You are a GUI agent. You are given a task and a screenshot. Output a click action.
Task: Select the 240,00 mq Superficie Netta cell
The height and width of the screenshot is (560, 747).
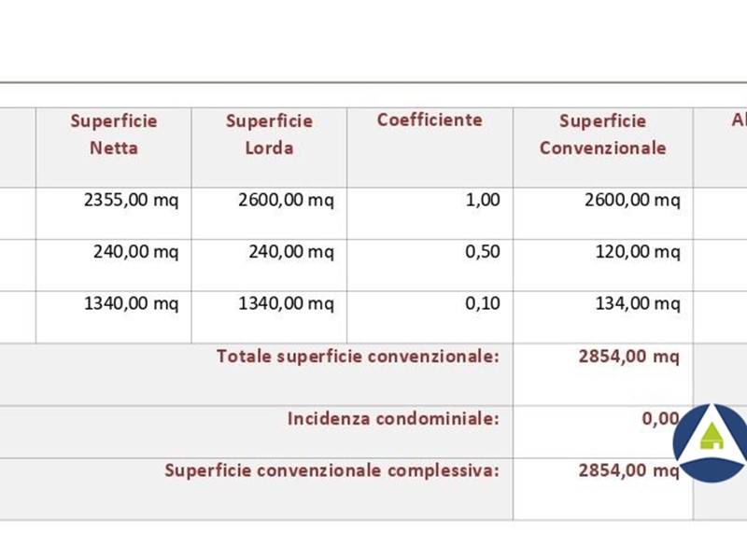coord(135,252)
